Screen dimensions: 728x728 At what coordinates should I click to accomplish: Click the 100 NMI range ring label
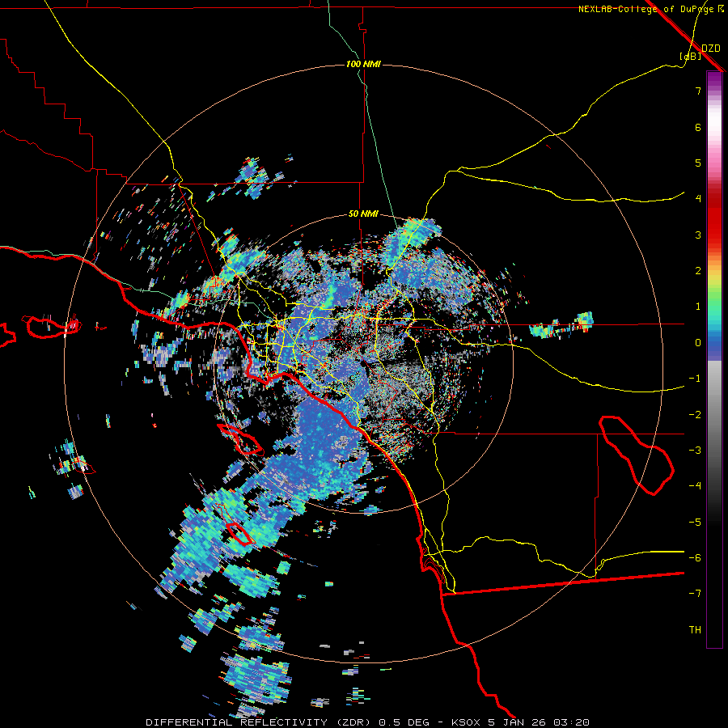point(363,64)
